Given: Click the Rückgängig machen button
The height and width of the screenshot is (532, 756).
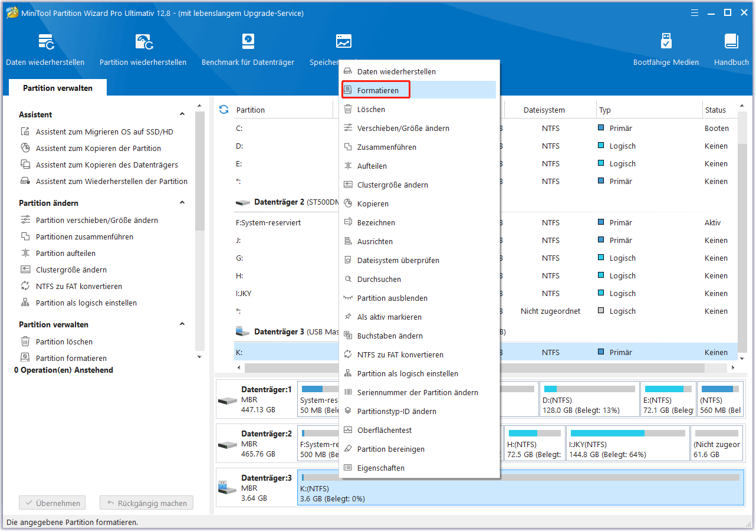Looking at the screenshot, I should click(x=146, y=503).
